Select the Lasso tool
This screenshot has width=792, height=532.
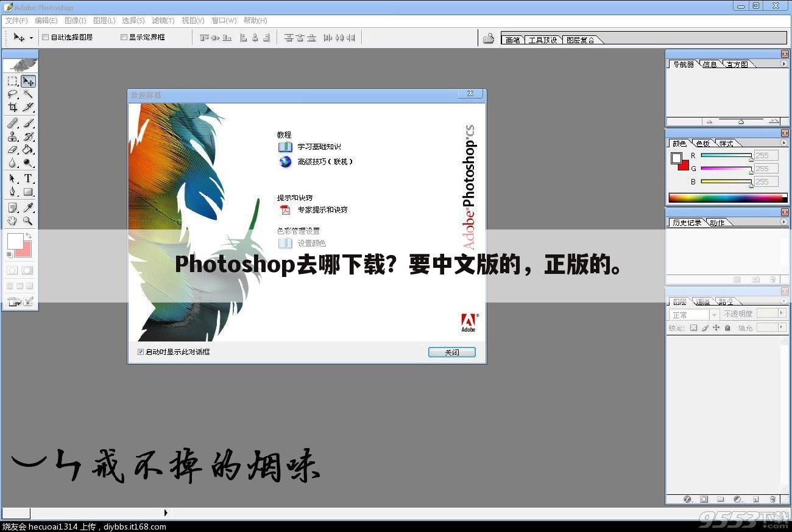12,94
